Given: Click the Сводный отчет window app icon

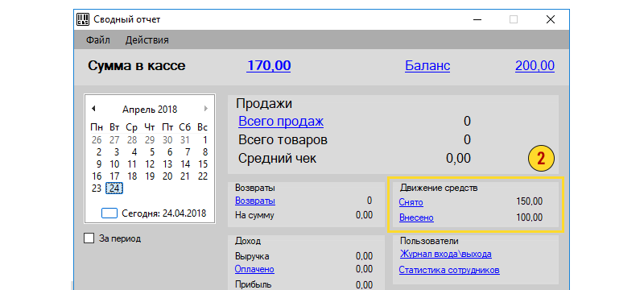Looking at the screenshot, I should tap(83, 19).
